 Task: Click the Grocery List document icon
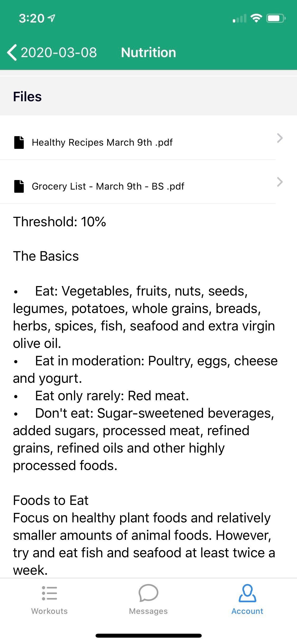pyautogui.click(x=19, y=186)
